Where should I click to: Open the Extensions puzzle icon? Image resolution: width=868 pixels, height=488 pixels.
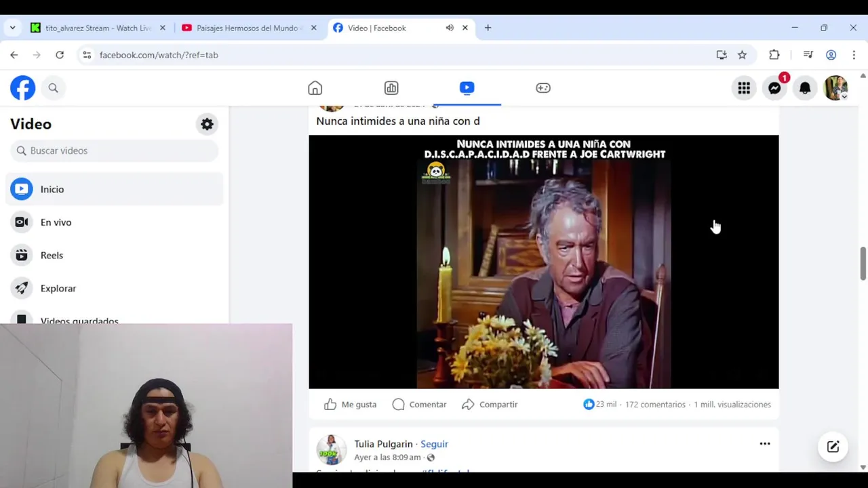pyautogui.click(x=774, y=55)
